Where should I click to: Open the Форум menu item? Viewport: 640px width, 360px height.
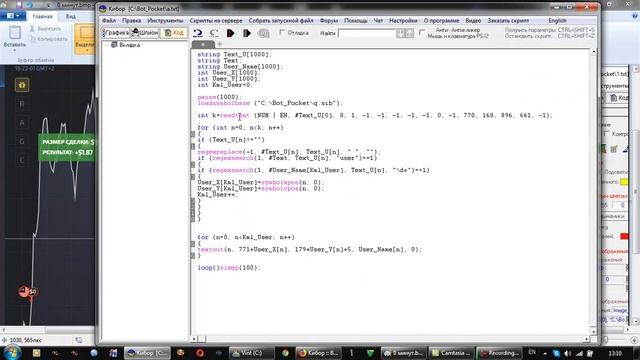(329, 20)
